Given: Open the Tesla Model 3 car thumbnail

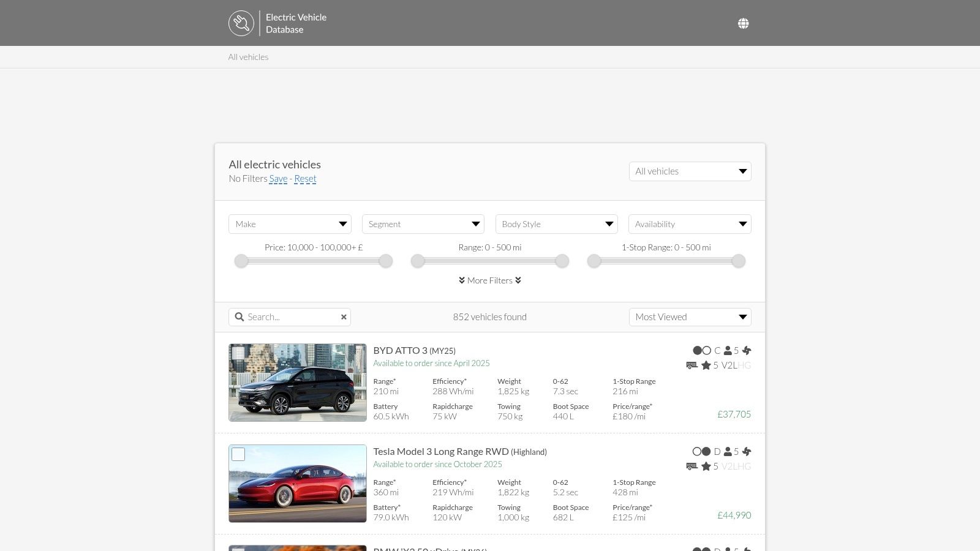Looking at the screenshot, I should (x=298, y=484).
